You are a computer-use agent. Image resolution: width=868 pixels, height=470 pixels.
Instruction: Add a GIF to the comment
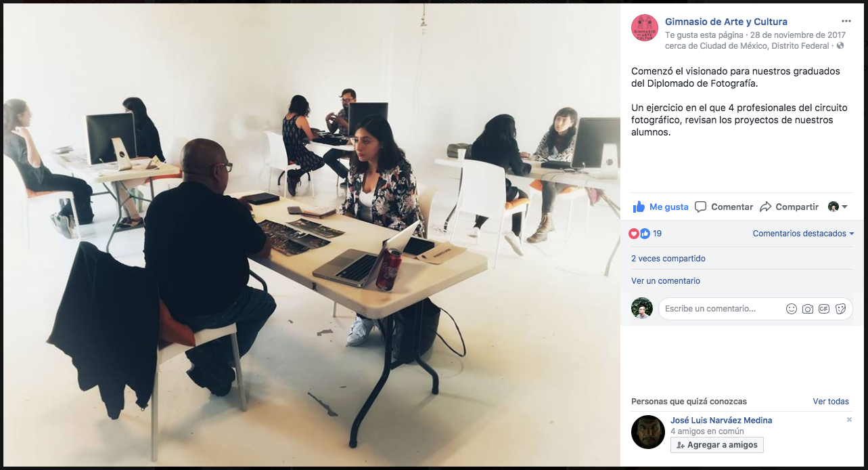pyautogui.click(x=823, y=309)
